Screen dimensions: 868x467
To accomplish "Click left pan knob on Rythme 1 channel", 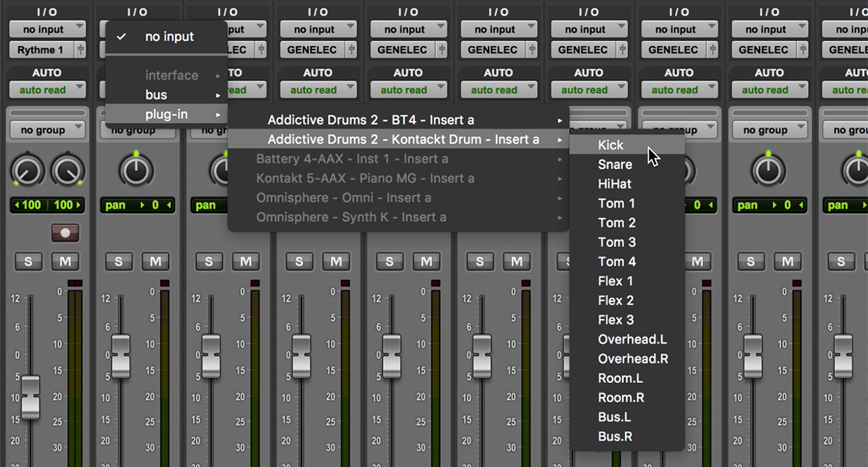I will pos(27,170).
